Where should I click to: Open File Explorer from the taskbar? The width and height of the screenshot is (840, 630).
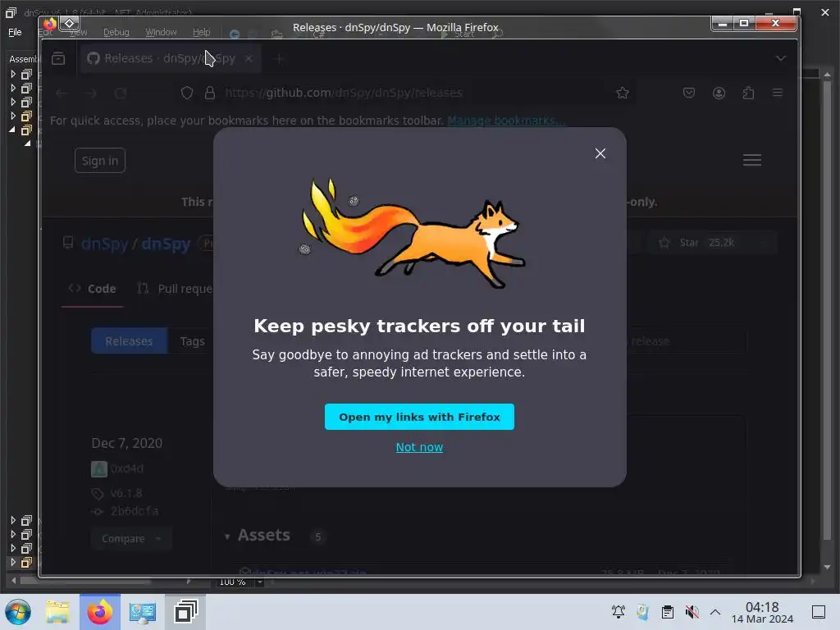pyautogui.click(x=57, y=612)
